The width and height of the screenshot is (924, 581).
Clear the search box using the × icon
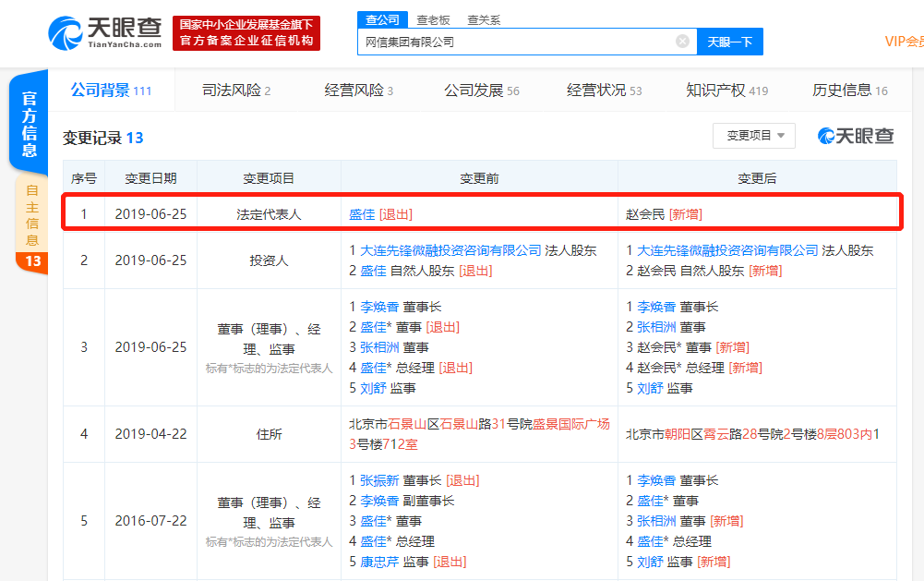[x=682, y=41]
